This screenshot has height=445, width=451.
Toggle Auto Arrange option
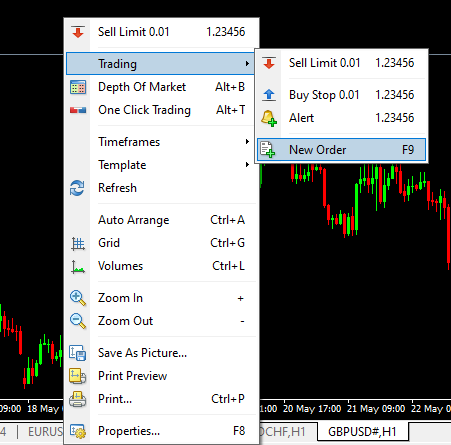coord(161,220)
